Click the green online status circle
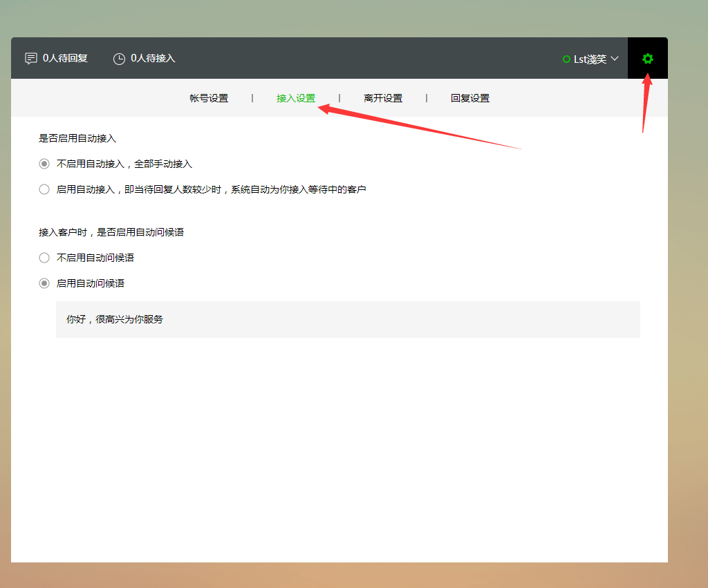The height and width of the screenshot is (588, 708). click(x=566, y=59)
